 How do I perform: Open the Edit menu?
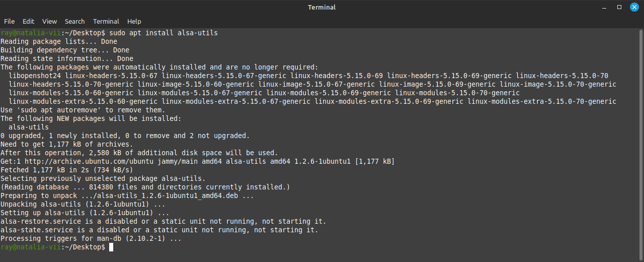28,21
